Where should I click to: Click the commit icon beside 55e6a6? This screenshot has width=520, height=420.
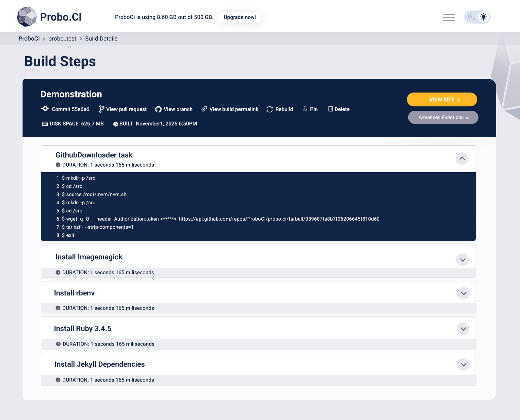tap(45, 109)
